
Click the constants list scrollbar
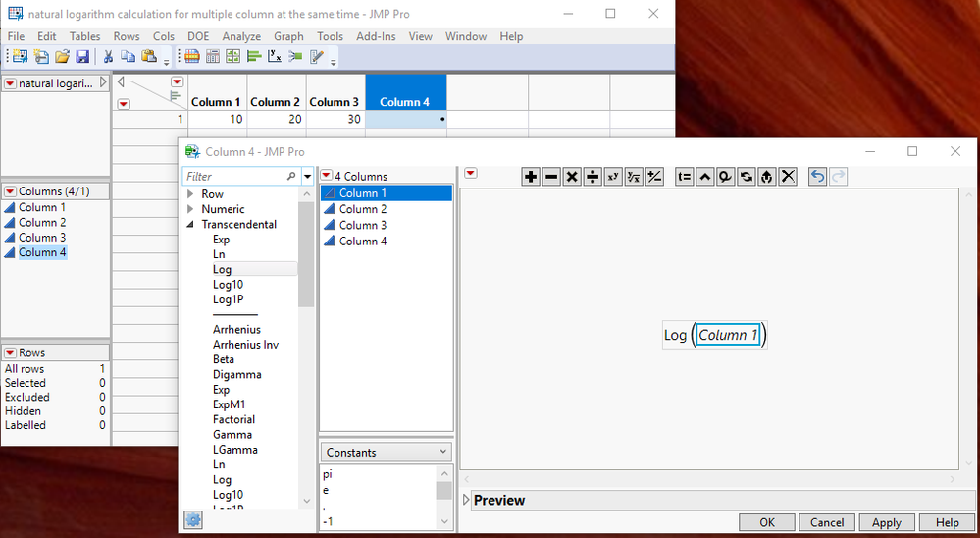pos(443,491)
